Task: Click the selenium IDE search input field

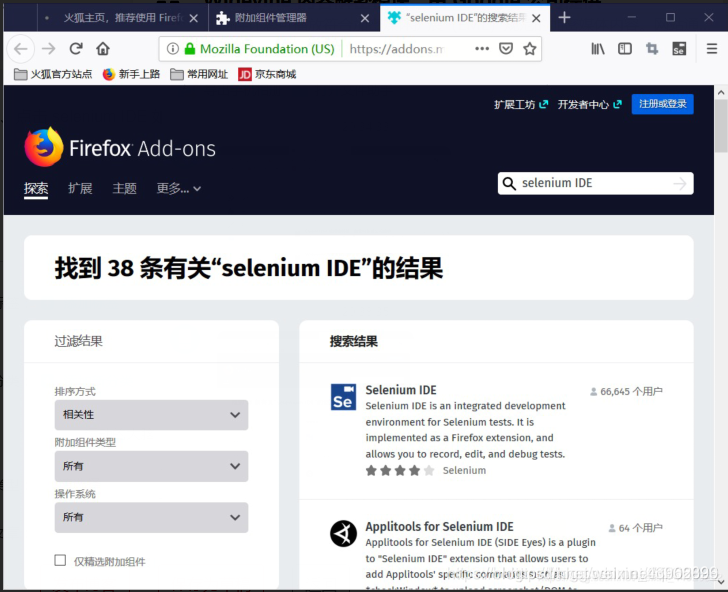Action: click(594, 183)
